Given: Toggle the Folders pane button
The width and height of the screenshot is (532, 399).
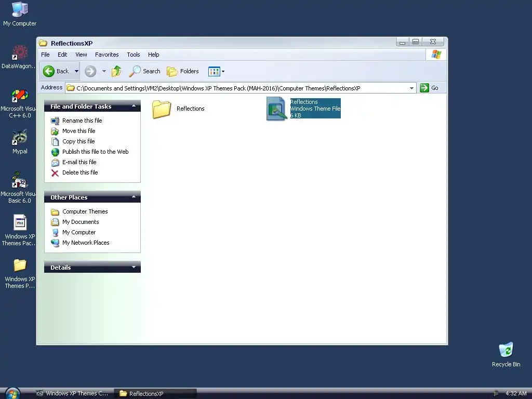Looking at the screenshot, I should tap(183, 71).
